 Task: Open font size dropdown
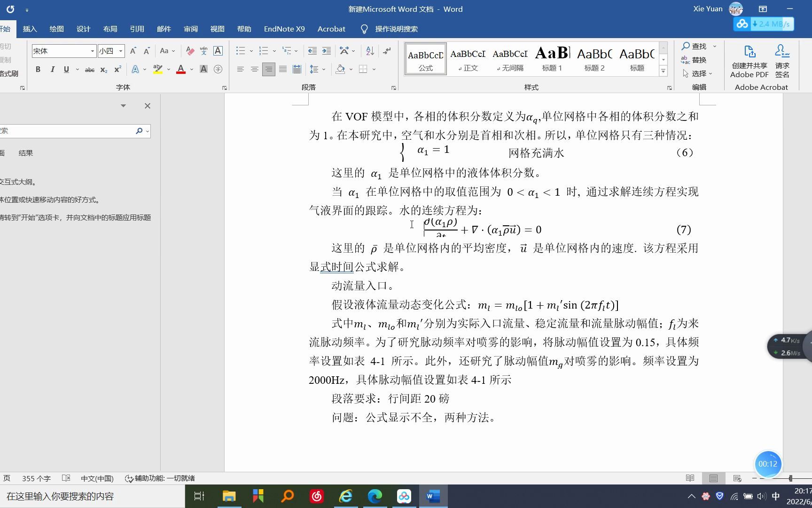click(121, 51)
